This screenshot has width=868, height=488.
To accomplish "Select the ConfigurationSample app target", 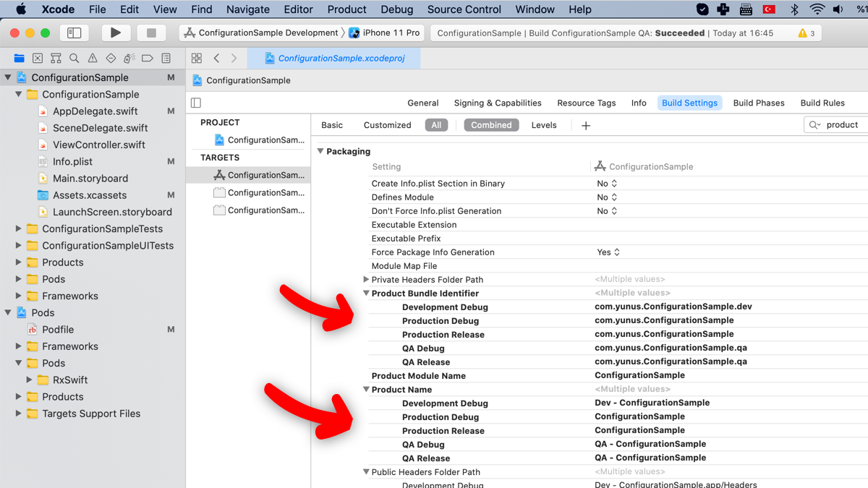I will pyautogui.click(x=249, y=175).
